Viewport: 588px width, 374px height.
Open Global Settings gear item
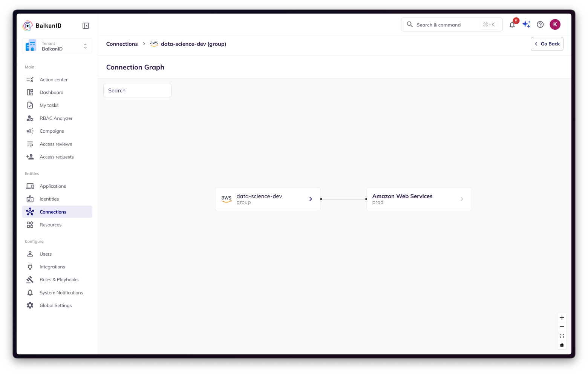(x=55, y=305)
